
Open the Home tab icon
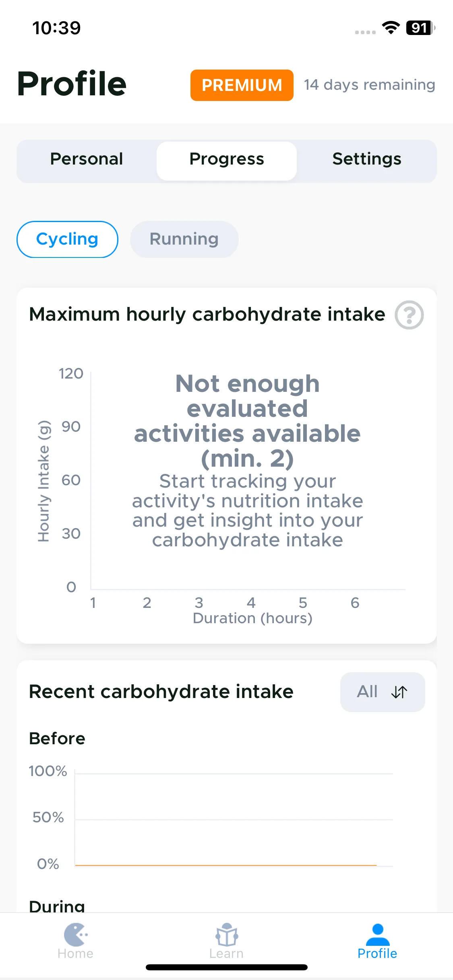click(75, 935)
